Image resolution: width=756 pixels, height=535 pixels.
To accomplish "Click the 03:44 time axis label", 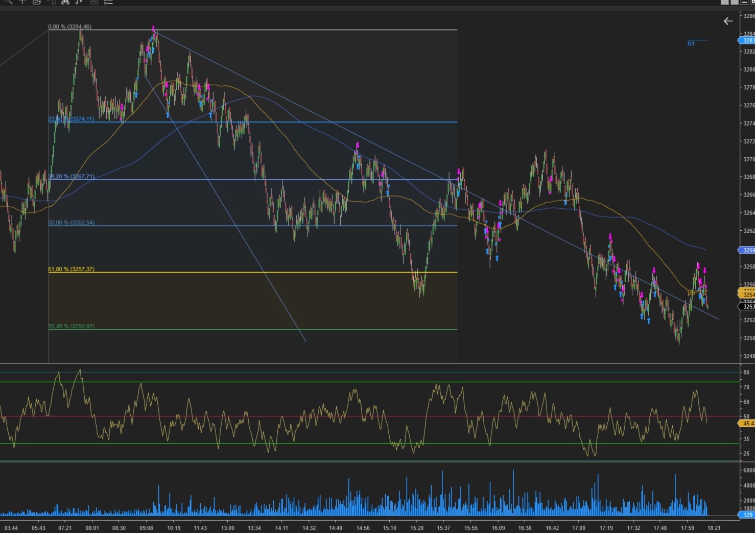I will pos(11,528).
